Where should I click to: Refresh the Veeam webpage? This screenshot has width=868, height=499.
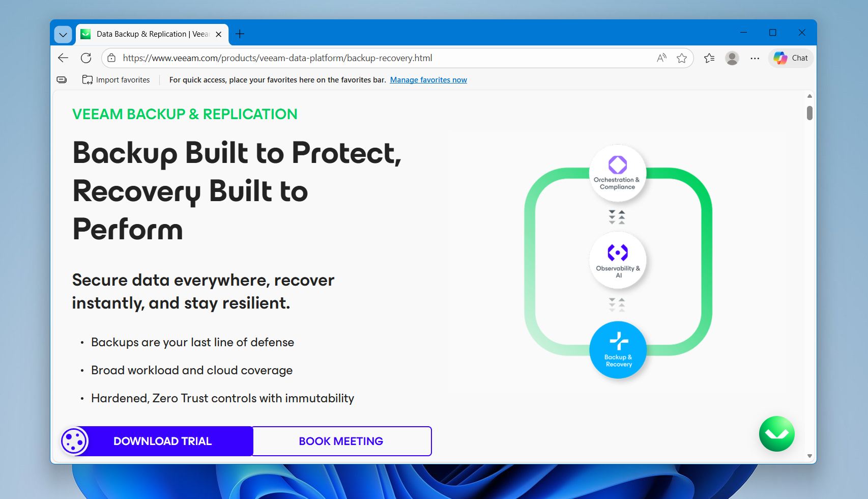point(85,58)
